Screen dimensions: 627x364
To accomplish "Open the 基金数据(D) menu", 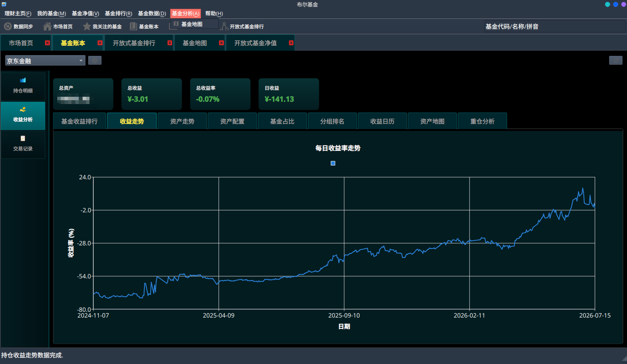I will tap(152, 13).
